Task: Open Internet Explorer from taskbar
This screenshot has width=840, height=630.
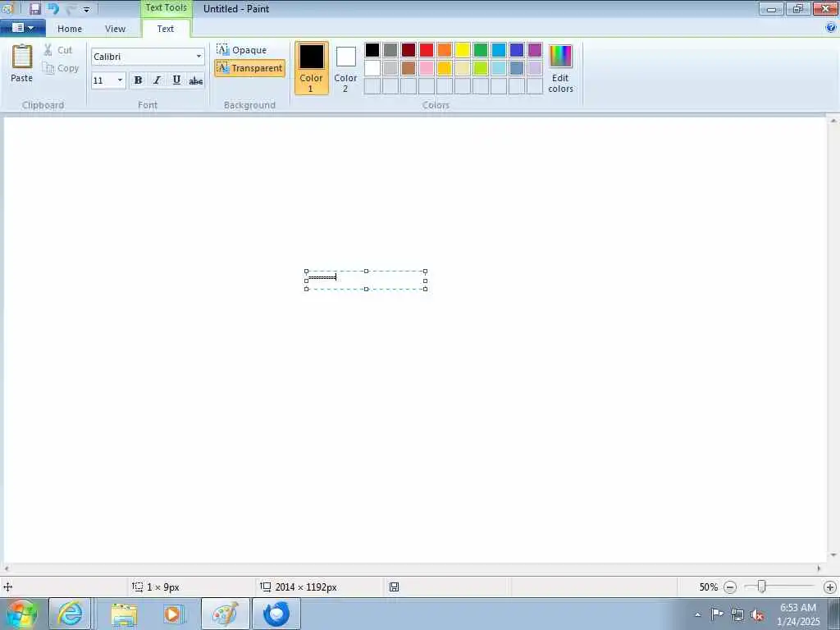Action: click(x=71, y=614)
